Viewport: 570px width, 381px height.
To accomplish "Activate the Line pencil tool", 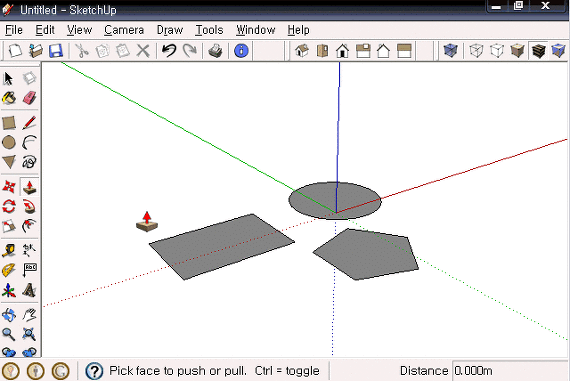I will coord(29,123).
